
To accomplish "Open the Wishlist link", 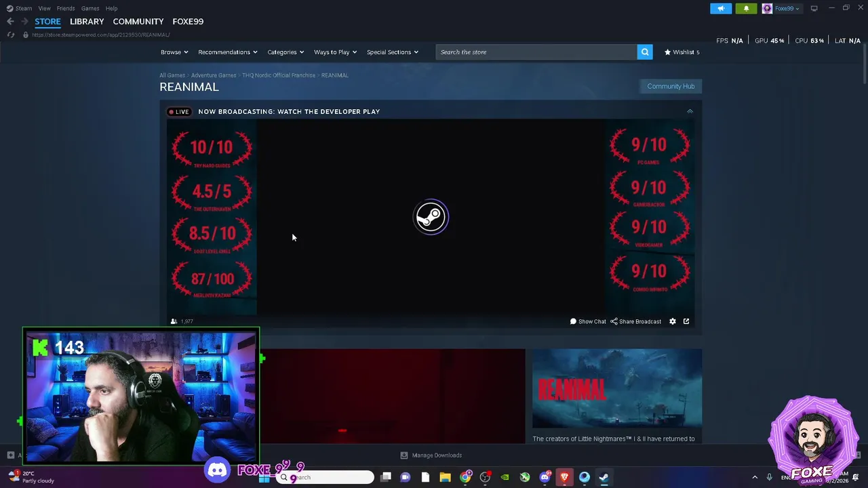I will pos(682,52).
